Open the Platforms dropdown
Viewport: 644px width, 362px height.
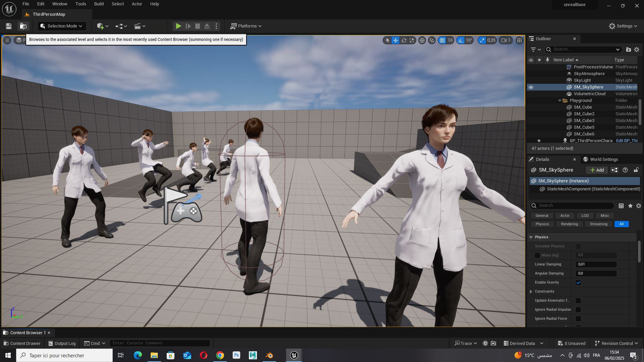(246, 26)
